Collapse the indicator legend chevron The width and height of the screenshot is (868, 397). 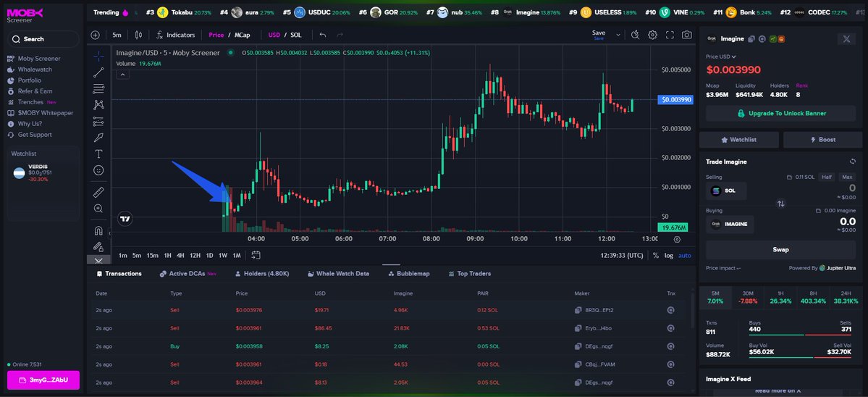click(x=123, y=74)
